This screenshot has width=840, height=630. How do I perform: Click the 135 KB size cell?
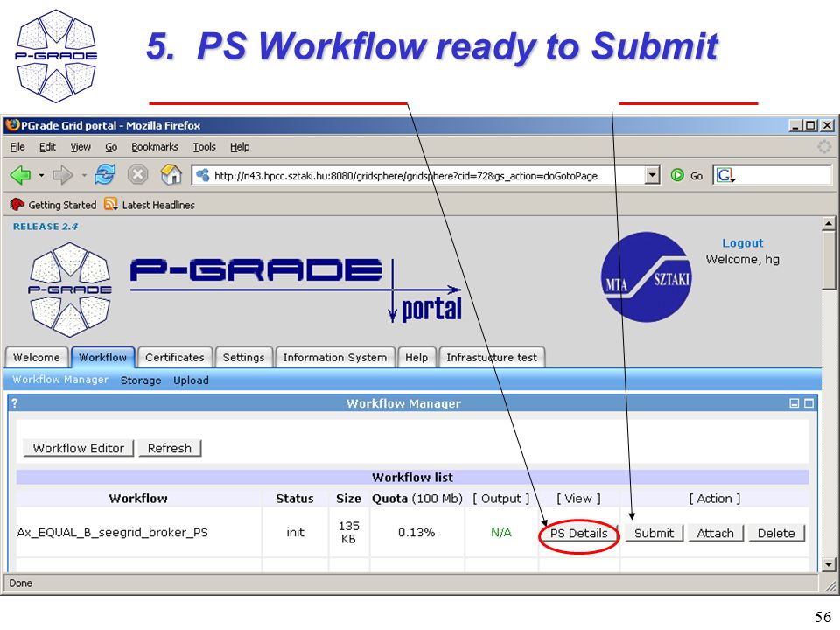(349, 533)
